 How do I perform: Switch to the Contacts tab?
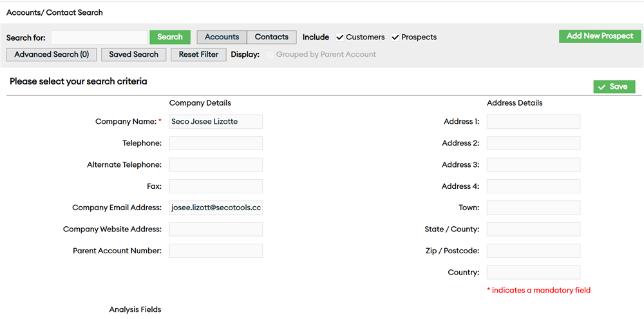click(272, 37)
